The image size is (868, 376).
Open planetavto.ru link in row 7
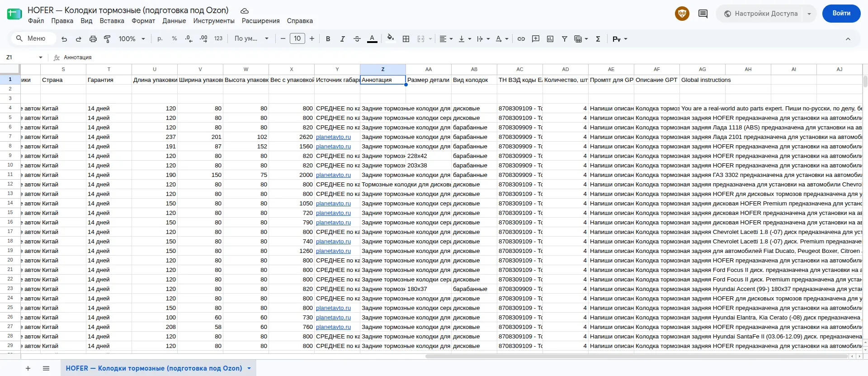pos(333,137)
